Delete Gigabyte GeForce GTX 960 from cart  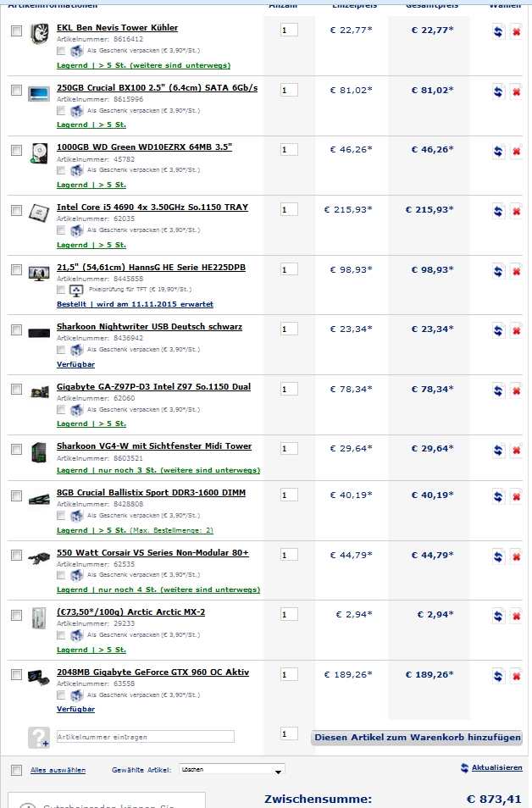[x=516, y=677]
